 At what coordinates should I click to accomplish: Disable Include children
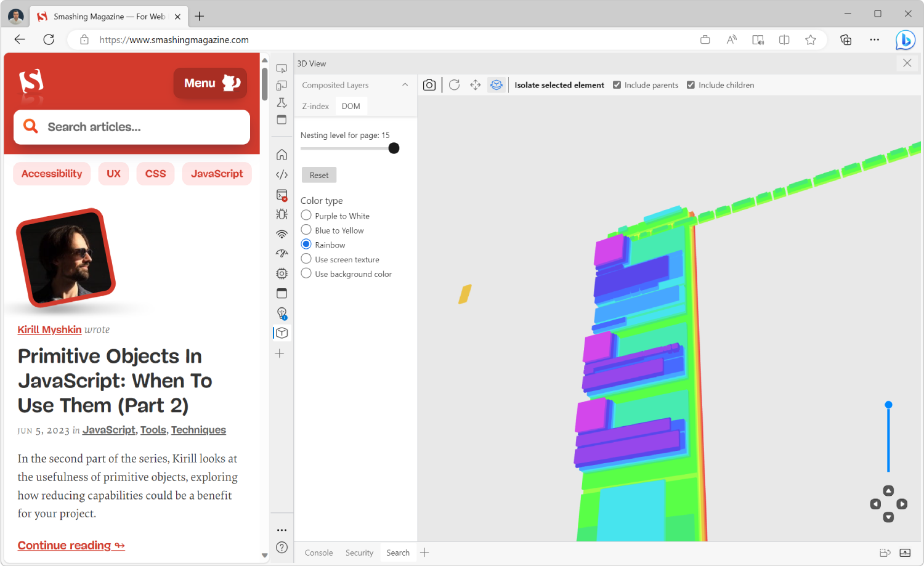tap(691, 85)
